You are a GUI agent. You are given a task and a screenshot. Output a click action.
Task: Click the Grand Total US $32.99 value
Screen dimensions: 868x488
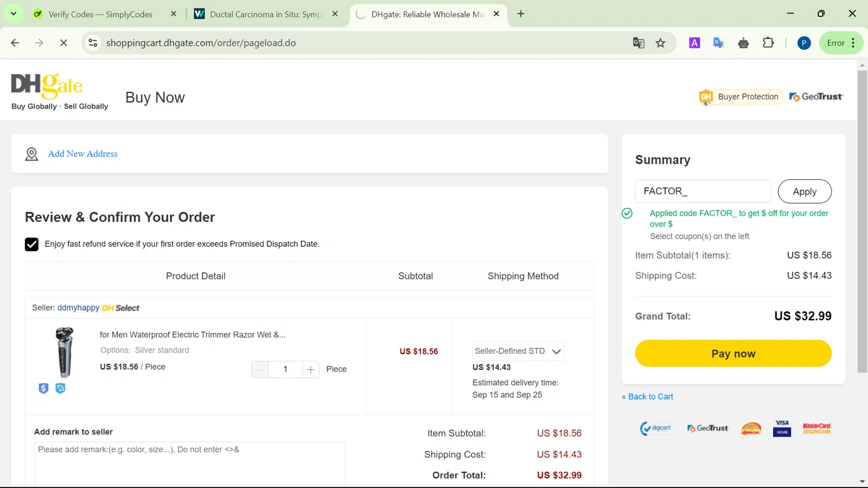tap(803, 316)
